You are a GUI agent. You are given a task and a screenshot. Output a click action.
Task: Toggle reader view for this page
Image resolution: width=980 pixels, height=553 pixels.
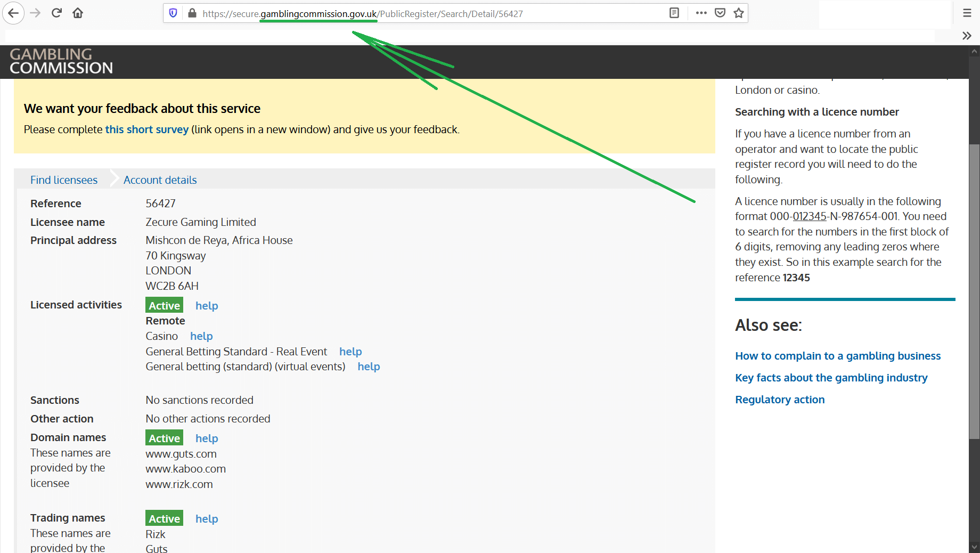674,13
